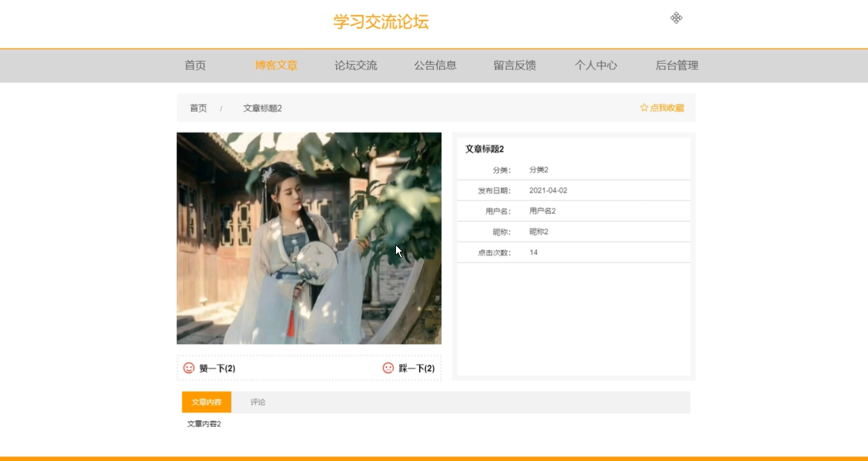Click the 点击次数: label

(494, 252)
